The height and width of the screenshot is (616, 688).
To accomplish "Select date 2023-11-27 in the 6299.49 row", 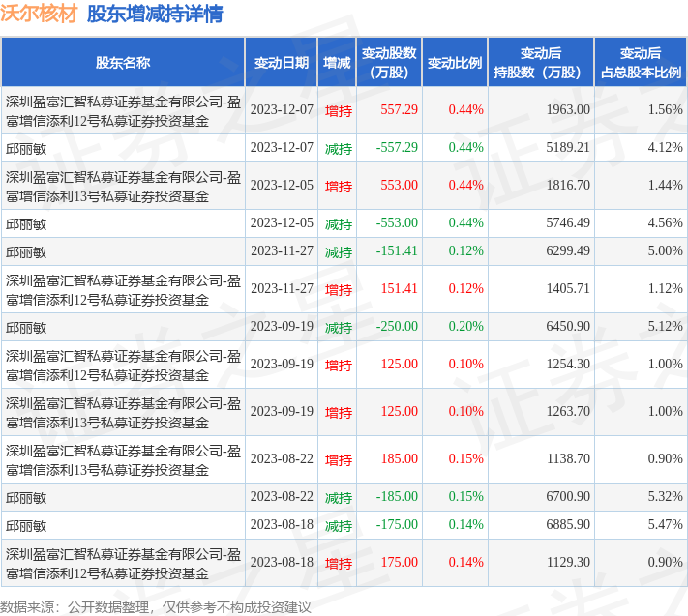I will [x=282, y=250].
